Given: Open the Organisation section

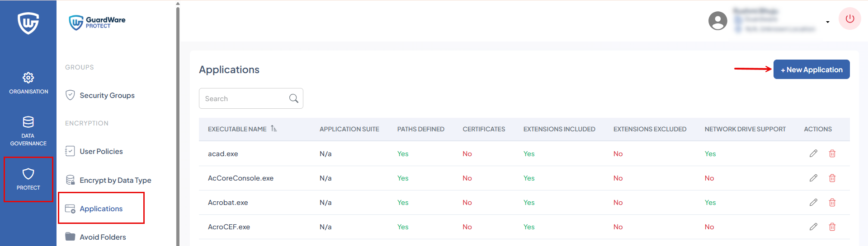Looking at the screenshot, I should [28, 83].
